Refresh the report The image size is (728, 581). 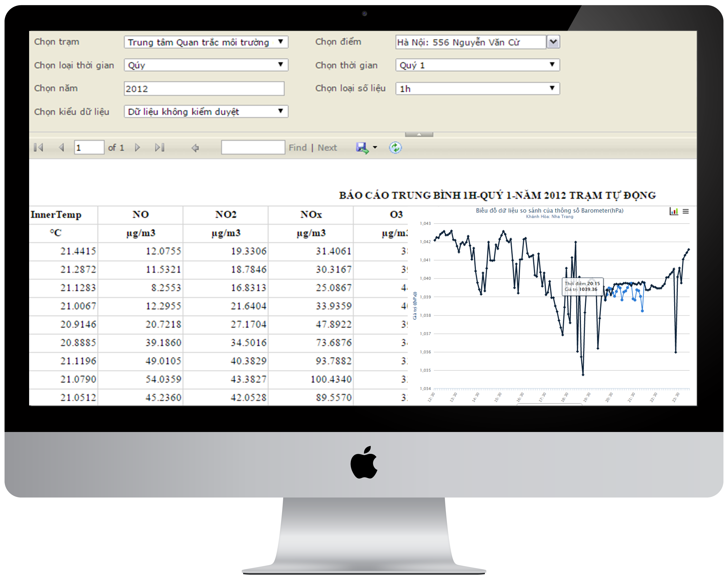pos(395,148)
